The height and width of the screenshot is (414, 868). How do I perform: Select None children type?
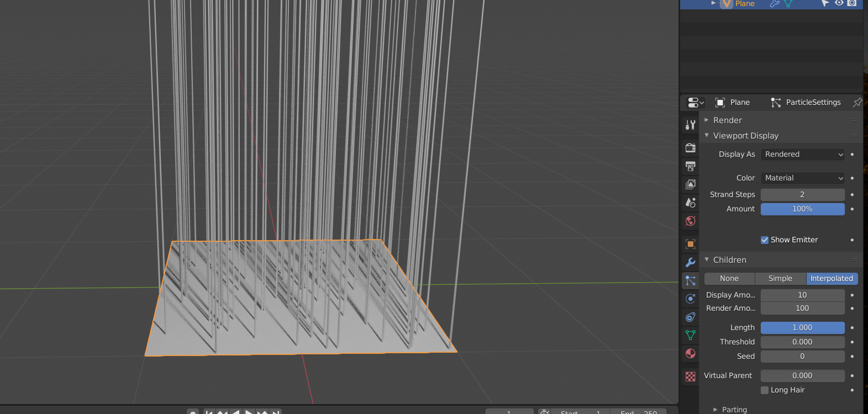coord(729,279)
